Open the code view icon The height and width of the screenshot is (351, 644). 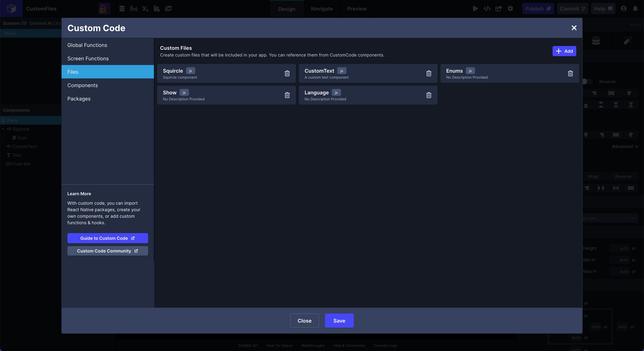(487, 9)
